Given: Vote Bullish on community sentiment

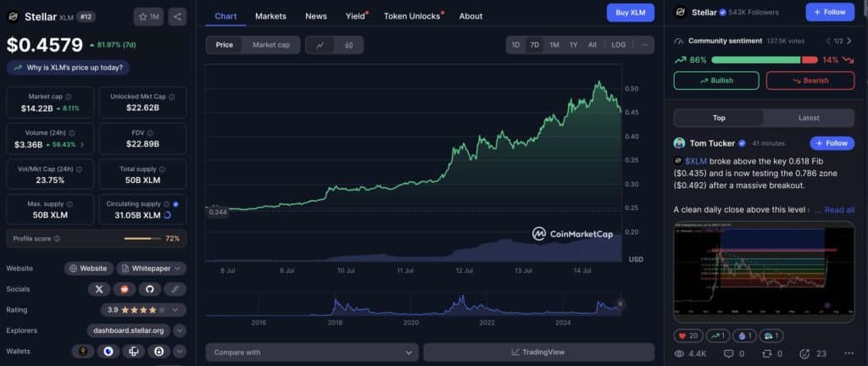Looking at the screenshot, I should click(x=716, y=80).
